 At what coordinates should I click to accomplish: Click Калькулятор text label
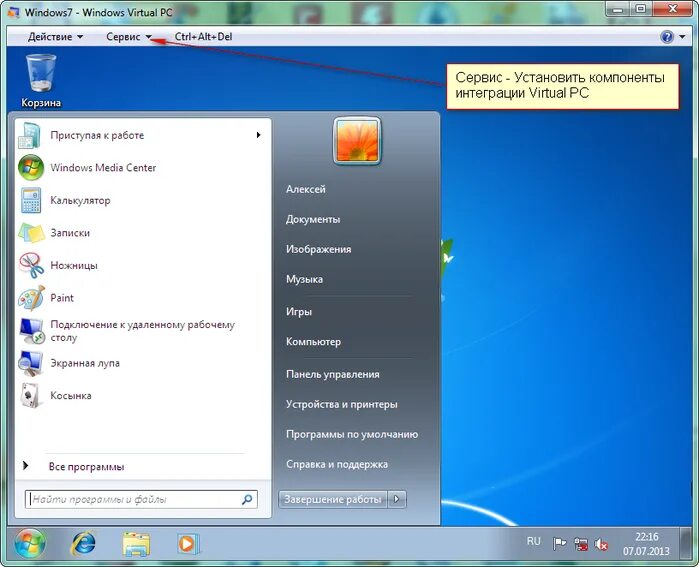[80, 200]
